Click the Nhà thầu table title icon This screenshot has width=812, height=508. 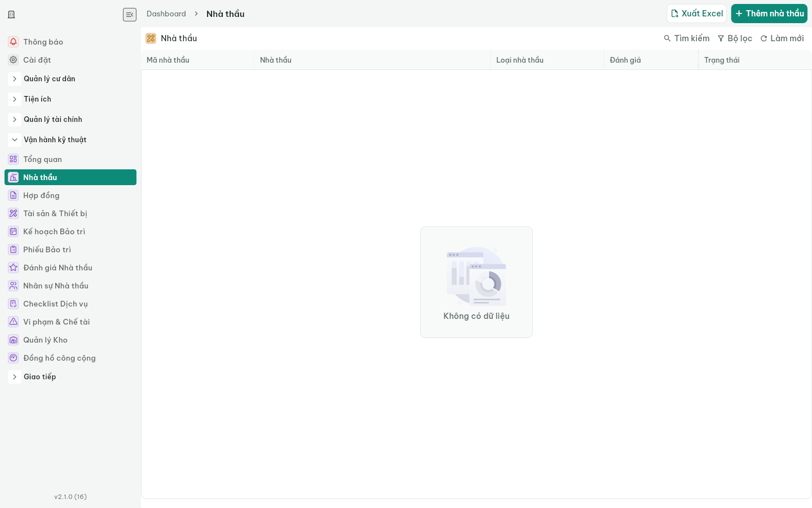point(151,38)
